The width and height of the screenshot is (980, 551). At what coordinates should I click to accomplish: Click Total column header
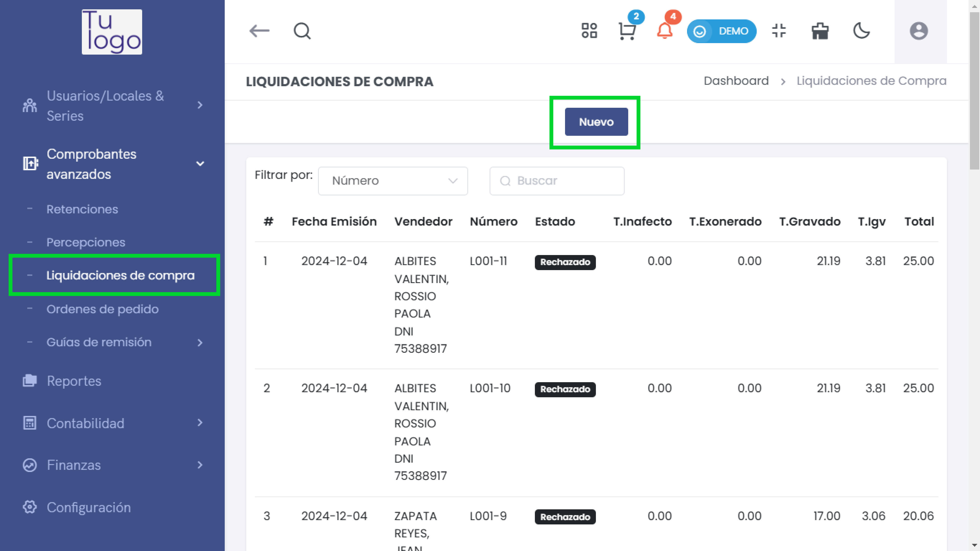[x=919, y=222]
